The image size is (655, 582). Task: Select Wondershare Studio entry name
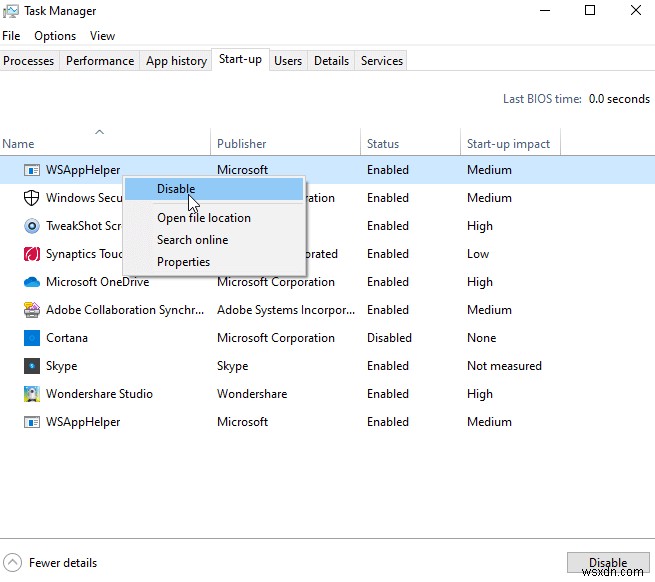(x=99, y=394)
